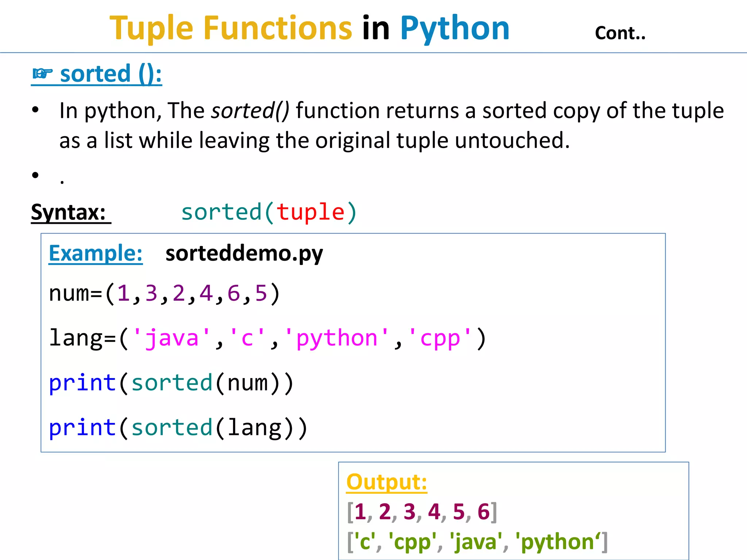Click the 'Tuple Functions' title text

coord(231,28)
